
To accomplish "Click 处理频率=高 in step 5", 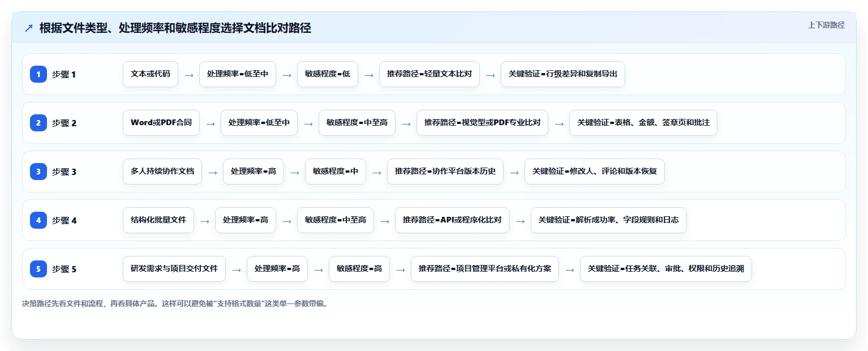I will (x=277, y=269).
